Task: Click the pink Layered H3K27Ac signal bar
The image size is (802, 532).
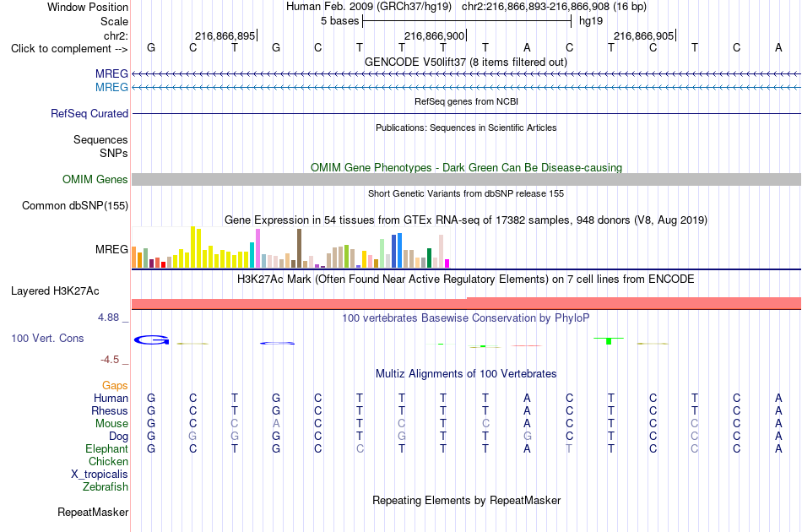Action: [x=466, y=304]
